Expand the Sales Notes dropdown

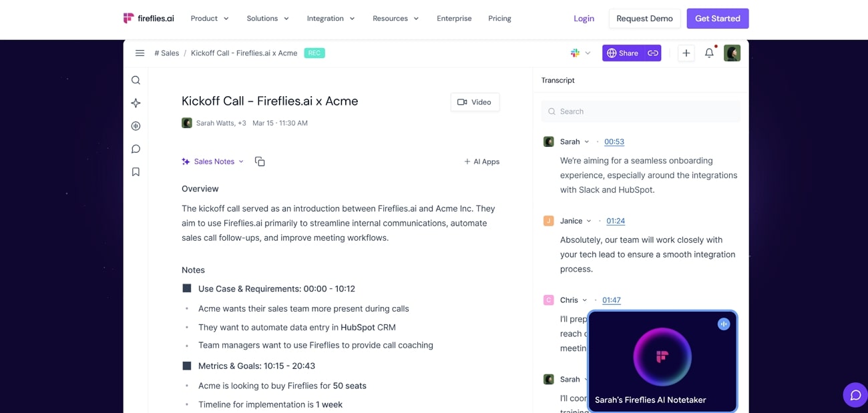tap(241, 161)
